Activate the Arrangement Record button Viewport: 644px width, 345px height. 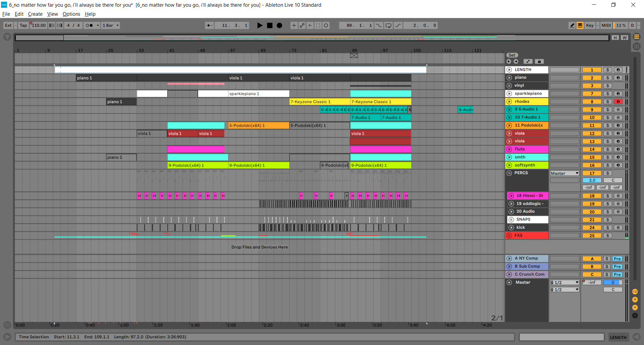pyautogui.click(x=279, y=25)
